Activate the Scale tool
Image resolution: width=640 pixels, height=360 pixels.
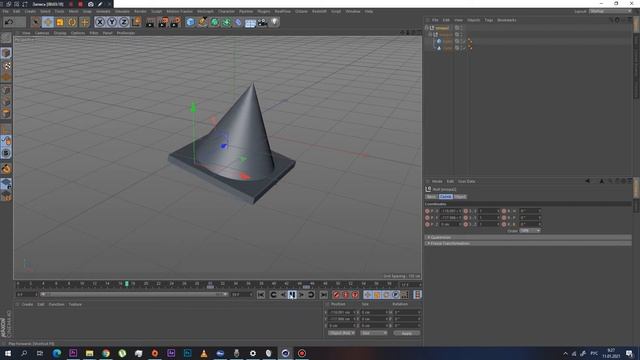point(60,22)
